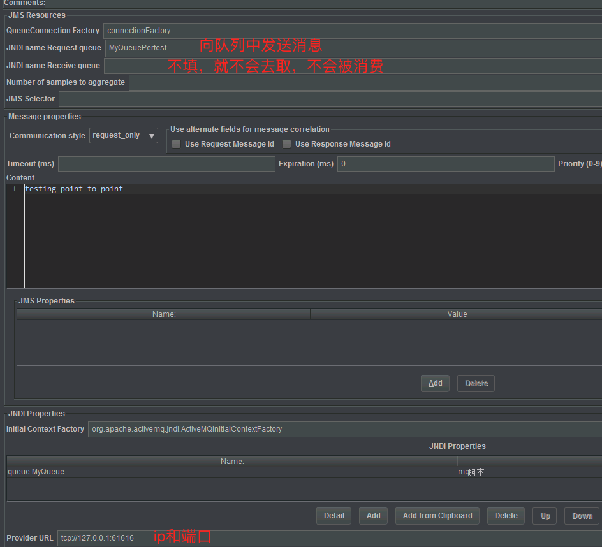602x547 pixels.
Task: Click the Timeout (ms) input field
Action: (166, 164)
